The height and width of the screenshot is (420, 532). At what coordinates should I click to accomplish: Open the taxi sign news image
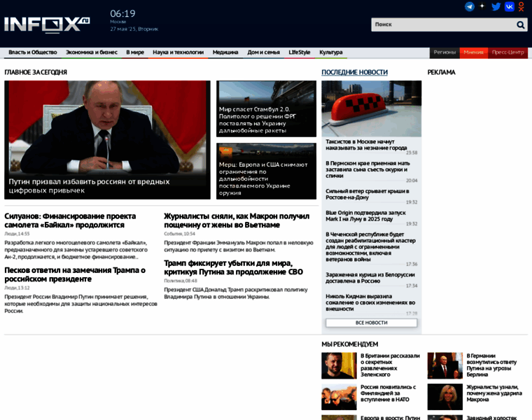(372, 108)
